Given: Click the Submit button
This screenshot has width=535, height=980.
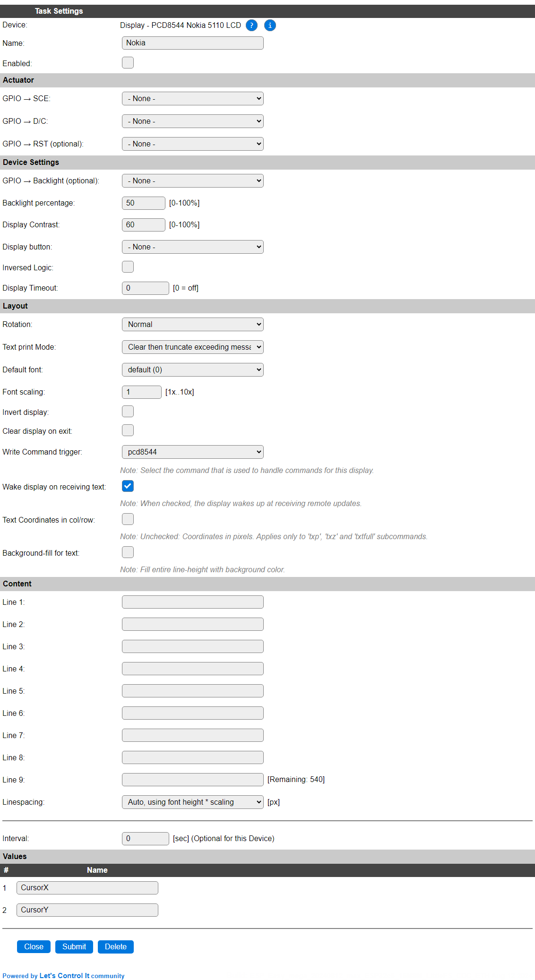Looking at the screenshot, I should click(x=74, y=947).
